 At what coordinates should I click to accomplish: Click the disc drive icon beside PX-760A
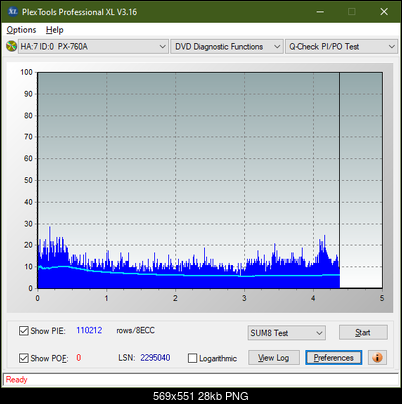(x=12, y=46)
